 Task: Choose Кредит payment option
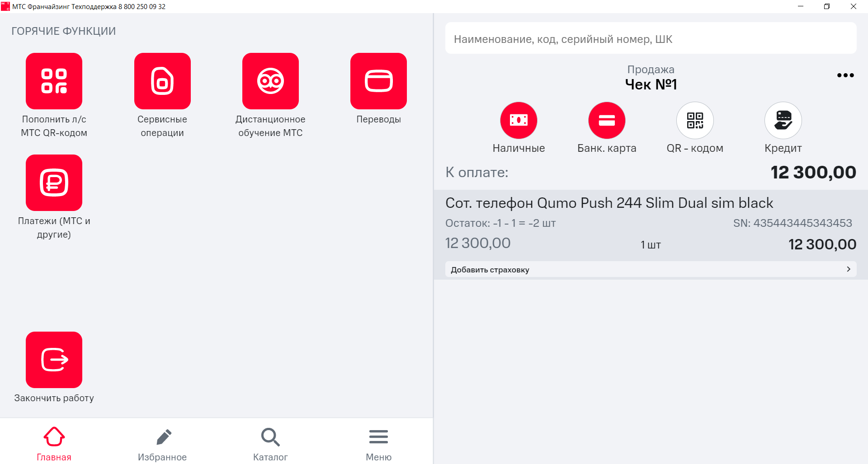[x=783, y=121]
